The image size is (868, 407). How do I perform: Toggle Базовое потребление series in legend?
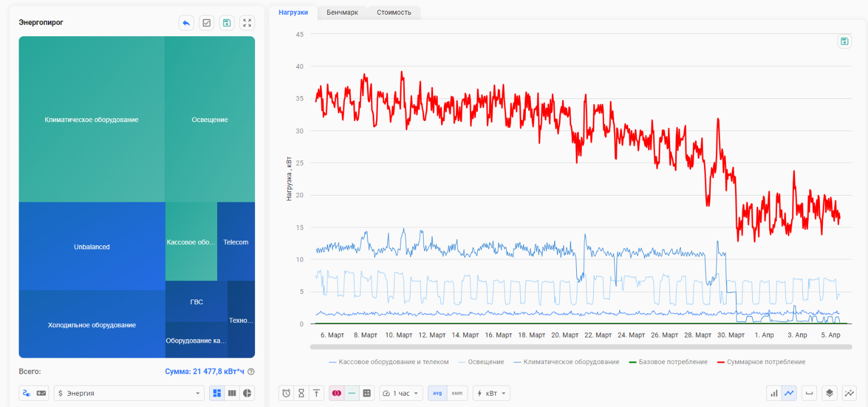668,362
